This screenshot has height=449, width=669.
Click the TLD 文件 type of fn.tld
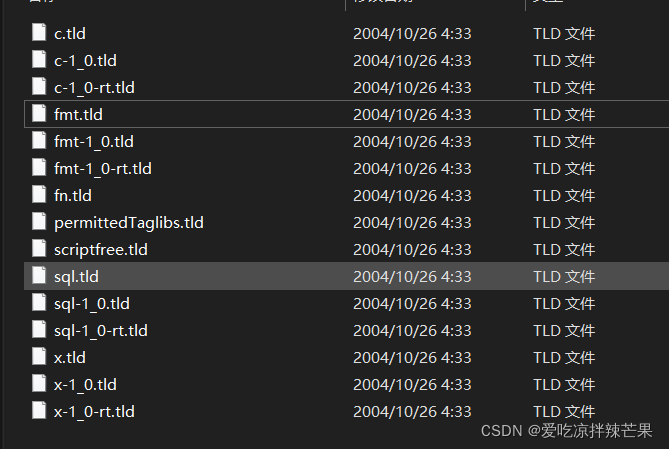click(x=564, y=195)
